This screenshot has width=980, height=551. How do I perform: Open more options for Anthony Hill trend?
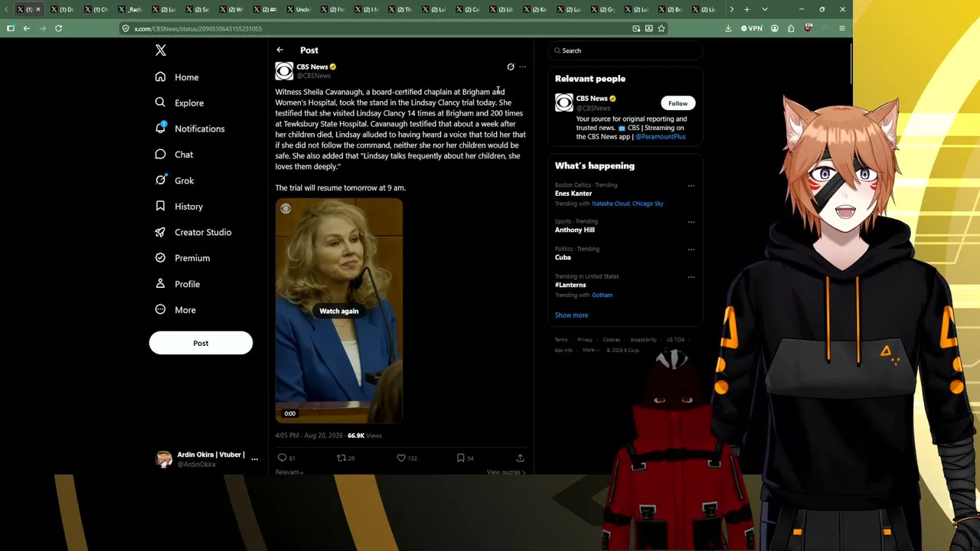click(x=691, y=222)
